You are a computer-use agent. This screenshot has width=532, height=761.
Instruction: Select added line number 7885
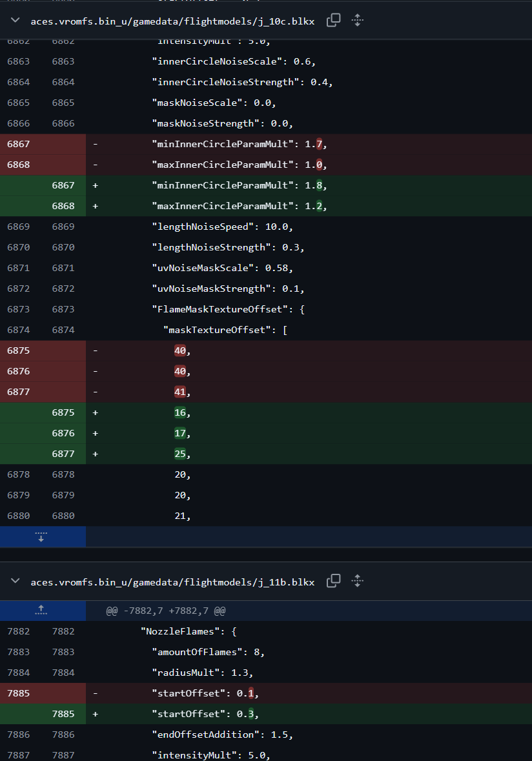(x=63, y=714)
